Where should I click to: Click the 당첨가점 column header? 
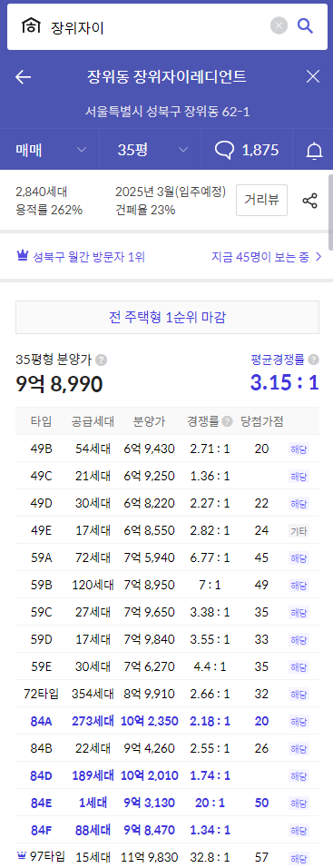click(x=261, y=421)
